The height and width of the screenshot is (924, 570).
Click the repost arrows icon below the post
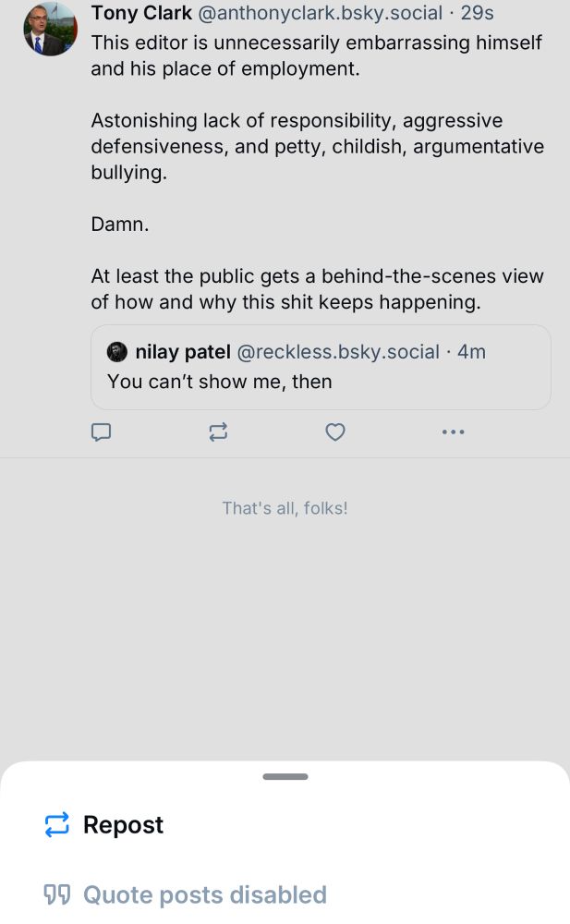click(x=218, y=432)
